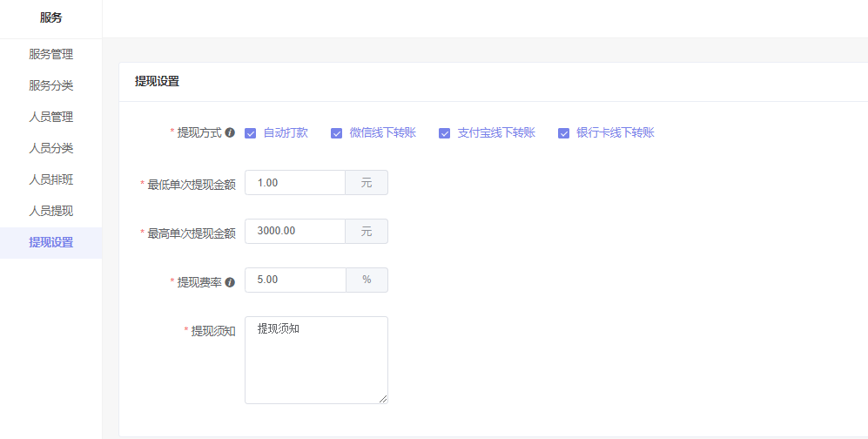Toggle the 微信线下转账 checkbox

pos(337,133)
